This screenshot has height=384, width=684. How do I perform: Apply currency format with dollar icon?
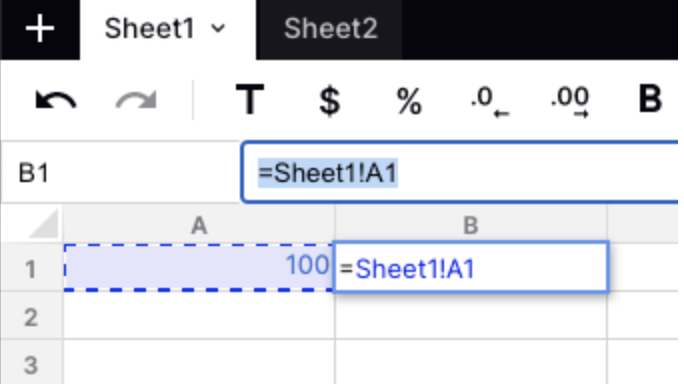329,101
